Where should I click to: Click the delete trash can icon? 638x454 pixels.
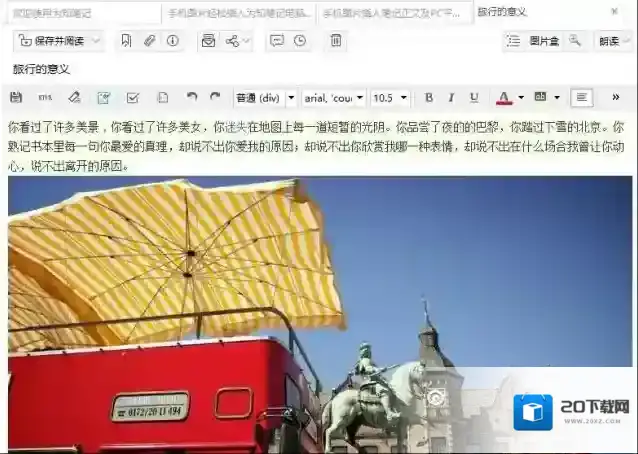[336, 41]
